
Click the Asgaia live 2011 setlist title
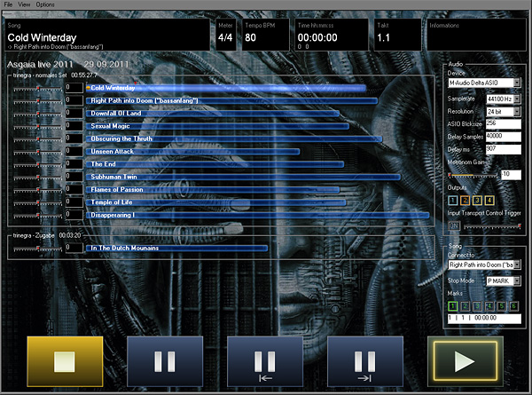[x=68, y=64]
